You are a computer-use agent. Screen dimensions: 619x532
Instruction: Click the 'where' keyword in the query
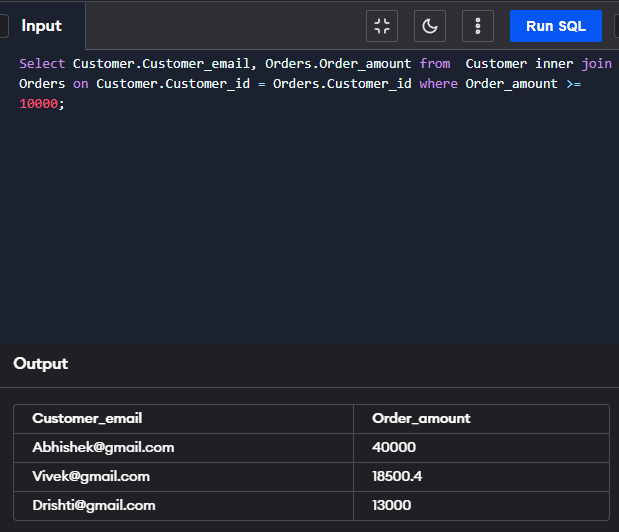click(439, 84)
